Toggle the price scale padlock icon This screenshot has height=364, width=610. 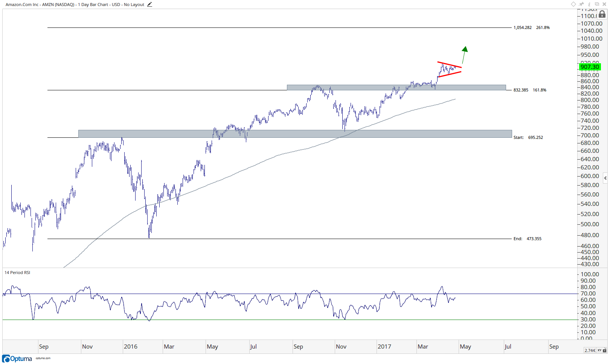pyautogui.click(x=602, y=14)
